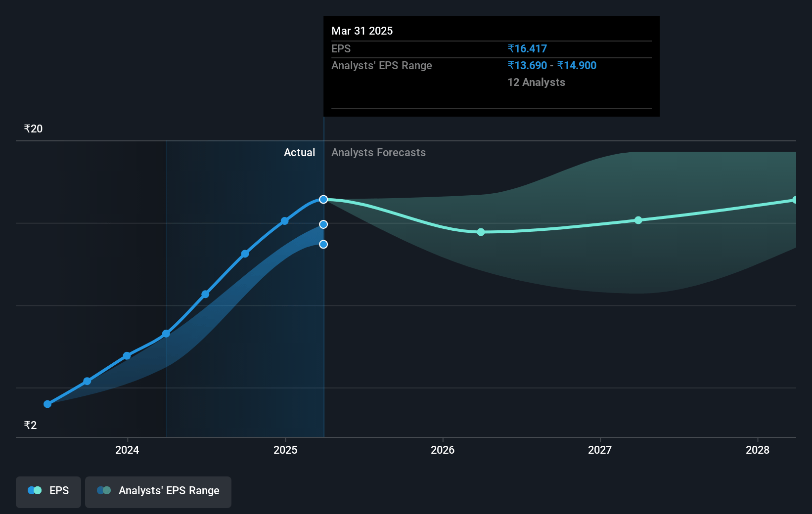The image size is (812, 514).
Task: Click the ₹16.417 EPS value in tooltip
Action: (527, 48)
